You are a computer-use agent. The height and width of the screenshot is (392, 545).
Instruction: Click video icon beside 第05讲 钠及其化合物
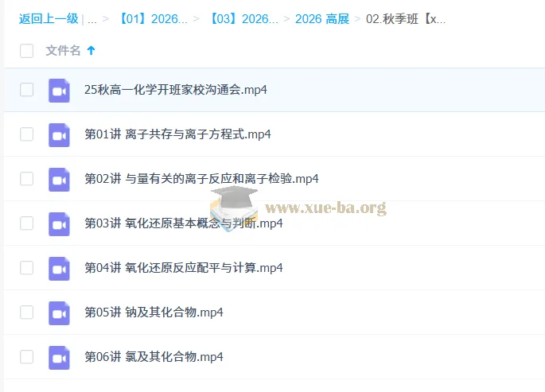59,312
